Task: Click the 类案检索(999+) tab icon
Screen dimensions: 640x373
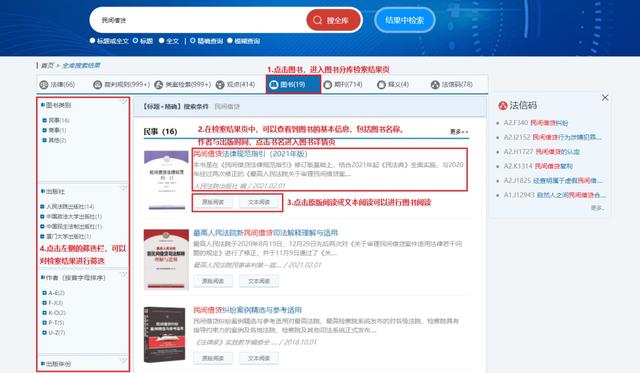Action: [158, 84]
